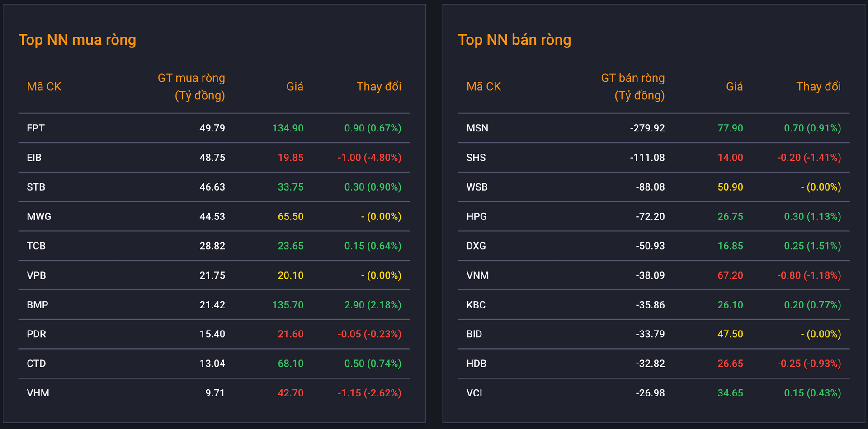Viewport: 868px width, 429px height.
Task: Select VNM change '-0.80 (-1.18%)'
Action: click(809, 275)
